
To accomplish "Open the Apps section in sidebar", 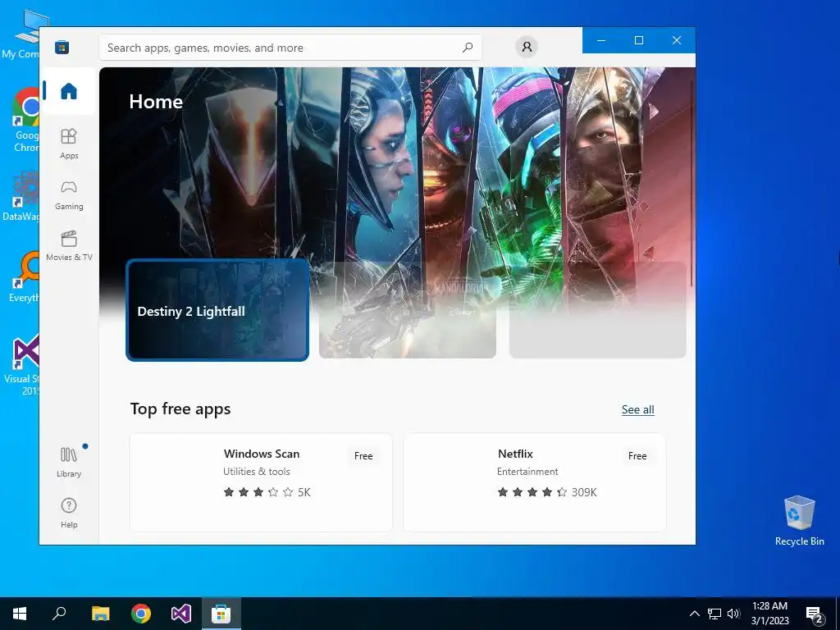I will [x=69, y=144].
